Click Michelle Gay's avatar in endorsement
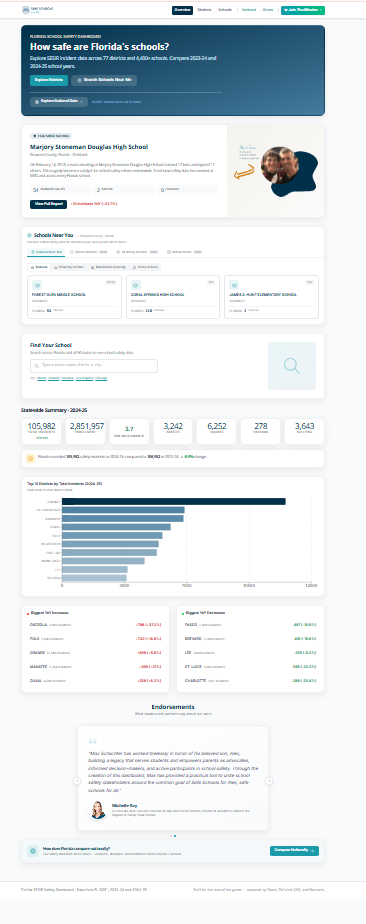366x924 pixels. point(98,810)
